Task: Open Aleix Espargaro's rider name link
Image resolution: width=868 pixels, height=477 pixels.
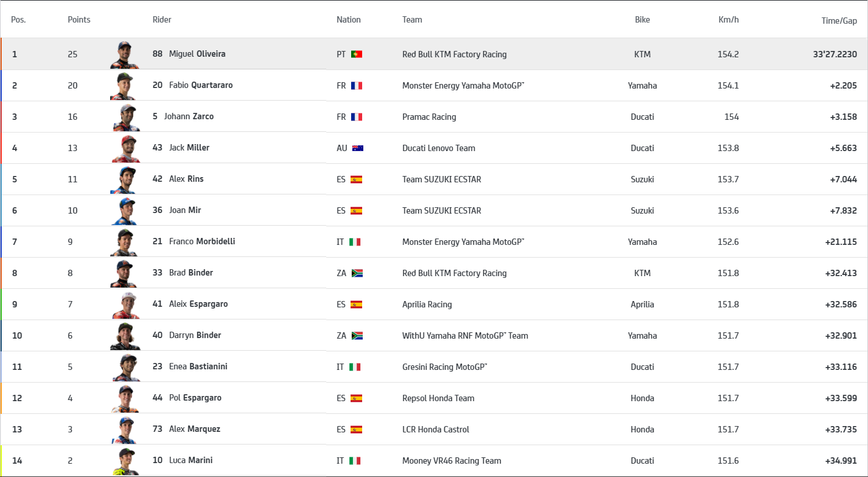Action: [198, 304]
